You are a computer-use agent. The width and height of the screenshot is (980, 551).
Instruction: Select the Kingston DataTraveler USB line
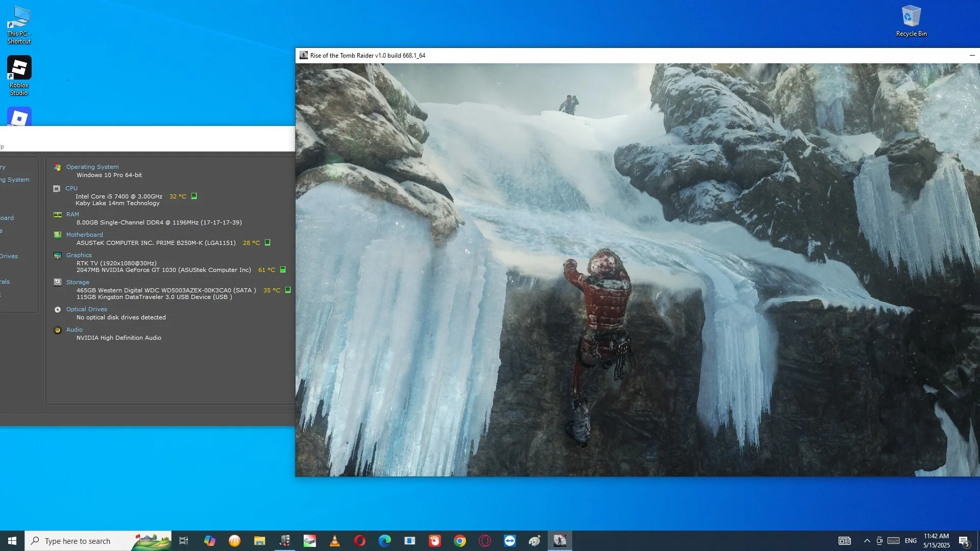pyautogui.click(x=154, y=297)
